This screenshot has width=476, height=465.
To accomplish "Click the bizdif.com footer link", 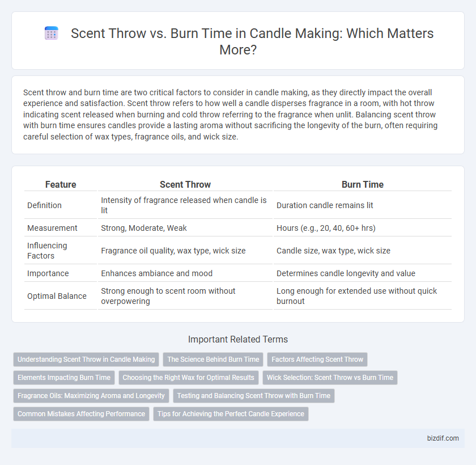I will [x=443, y=438].
